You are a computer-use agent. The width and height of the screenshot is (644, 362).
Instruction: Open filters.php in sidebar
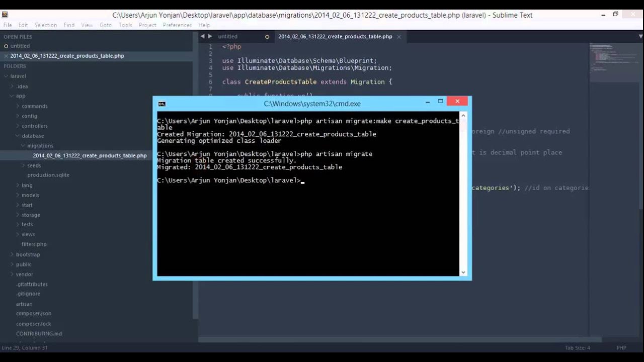coord(34,244)
